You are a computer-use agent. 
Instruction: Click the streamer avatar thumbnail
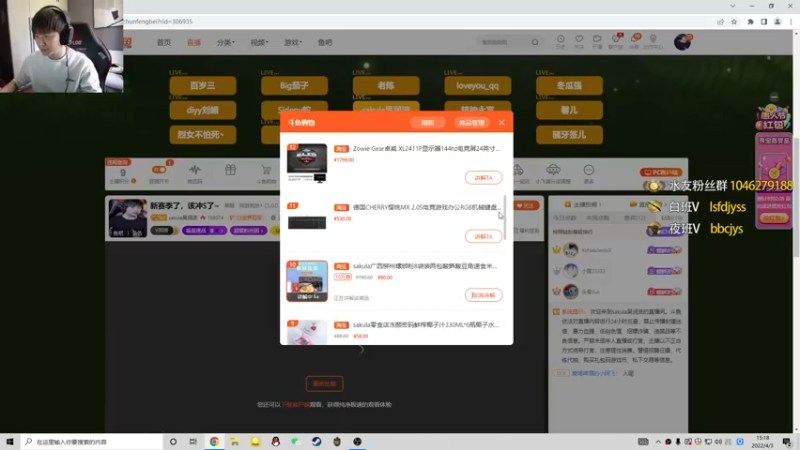tap(128, 218)
